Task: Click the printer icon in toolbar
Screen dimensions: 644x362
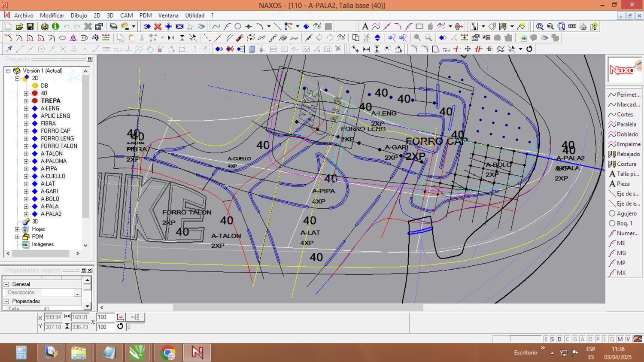Action: tap(583, 27)
